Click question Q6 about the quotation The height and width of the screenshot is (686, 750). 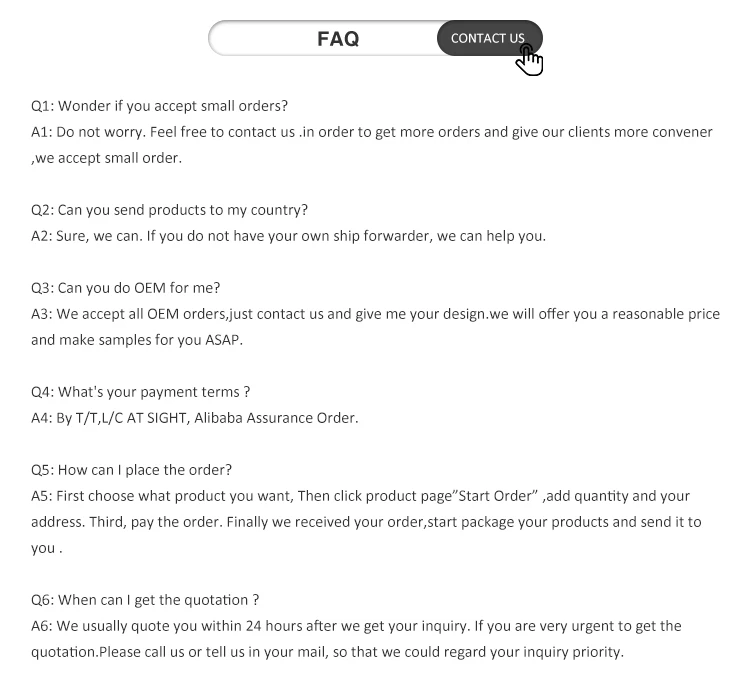pos(145,600)
